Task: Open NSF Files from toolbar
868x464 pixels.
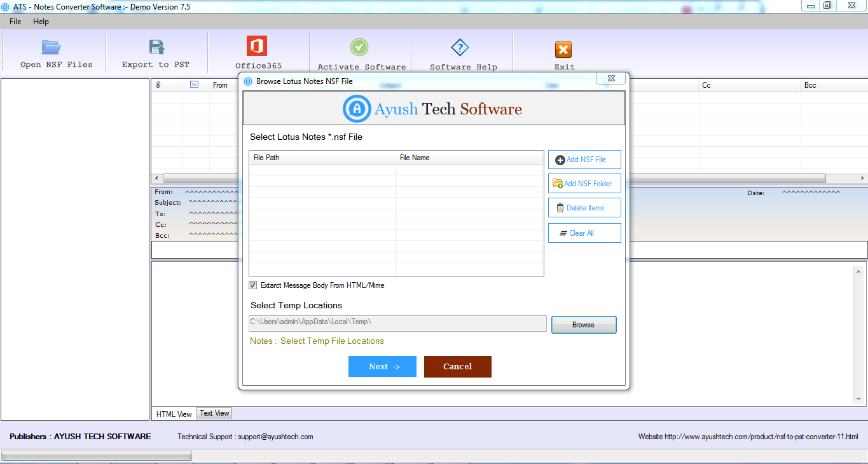Action: 56,53
